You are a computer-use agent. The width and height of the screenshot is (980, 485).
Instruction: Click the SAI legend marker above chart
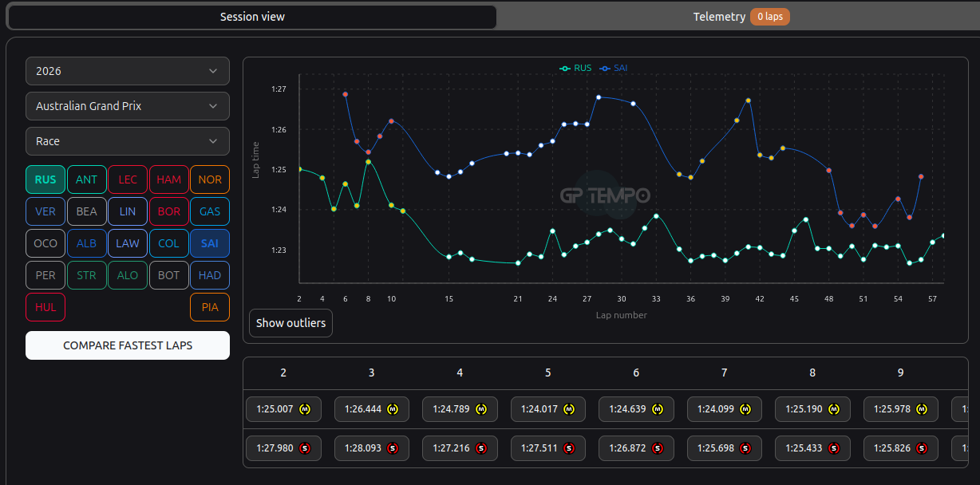[x=605, y=69]
